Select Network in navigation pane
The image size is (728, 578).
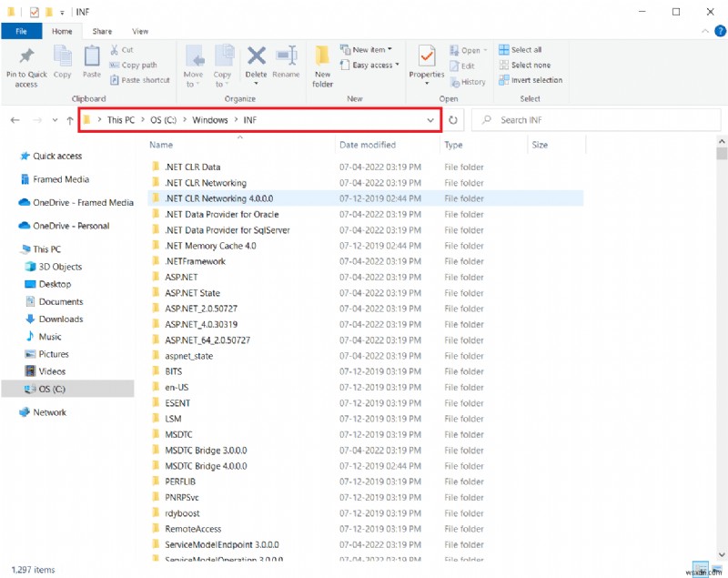tap(43, 412)
